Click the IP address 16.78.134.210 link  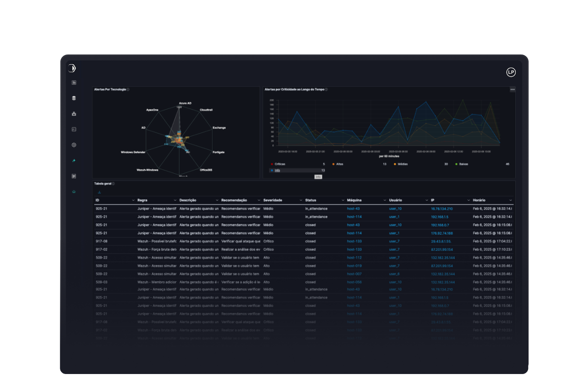(x=442, y=209)
